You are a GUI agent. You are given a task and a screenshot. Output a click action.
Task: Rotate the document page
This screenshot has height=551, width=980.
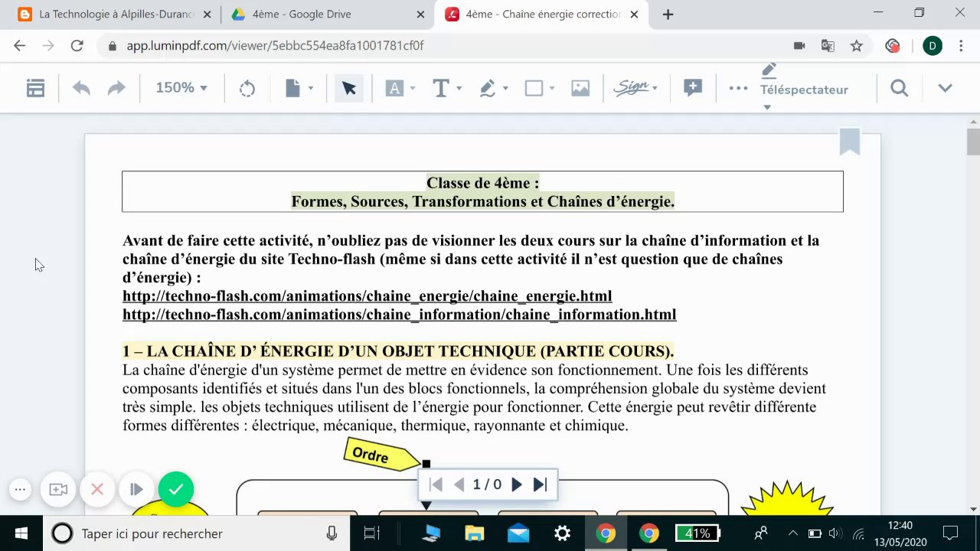[247, 89]
